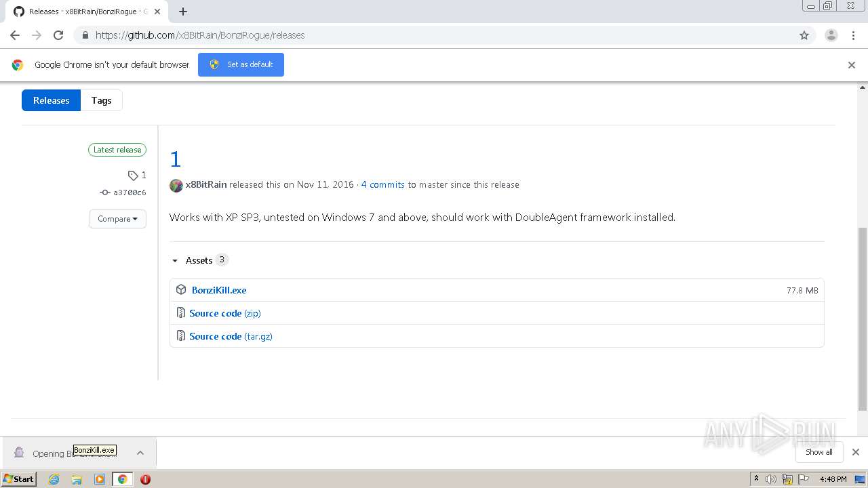Show hidden system tray icons
The width and height of the screenshot is (868, 488).
tap(756, 479)
